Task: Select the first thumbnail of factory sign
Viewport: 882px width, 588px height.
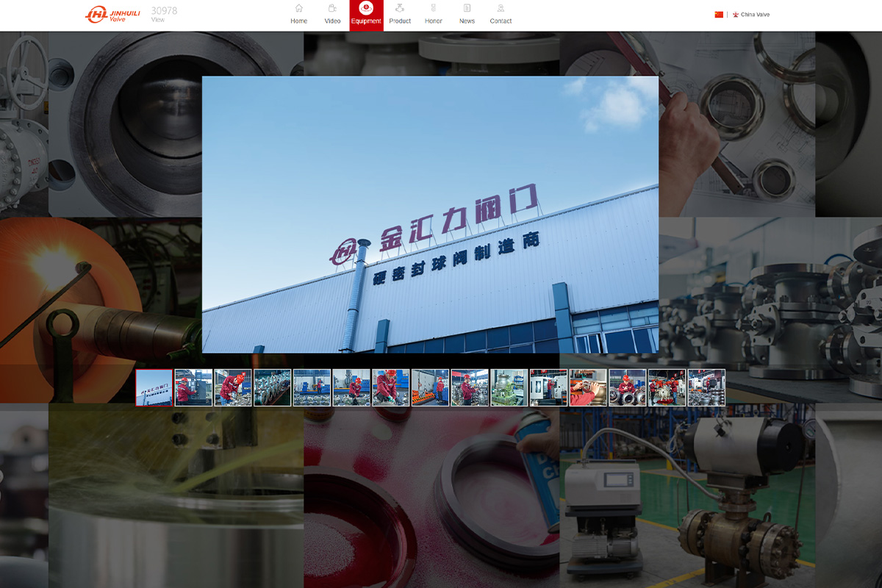Action: (x=154, y=387)
